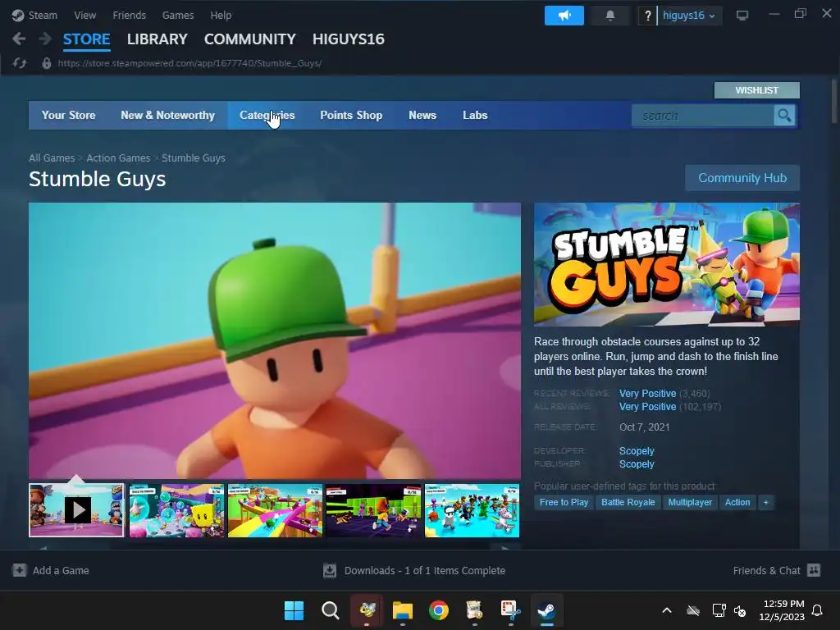Screen dimensions: 840x630
Task: Select the STORE tab
Action: 87,39
